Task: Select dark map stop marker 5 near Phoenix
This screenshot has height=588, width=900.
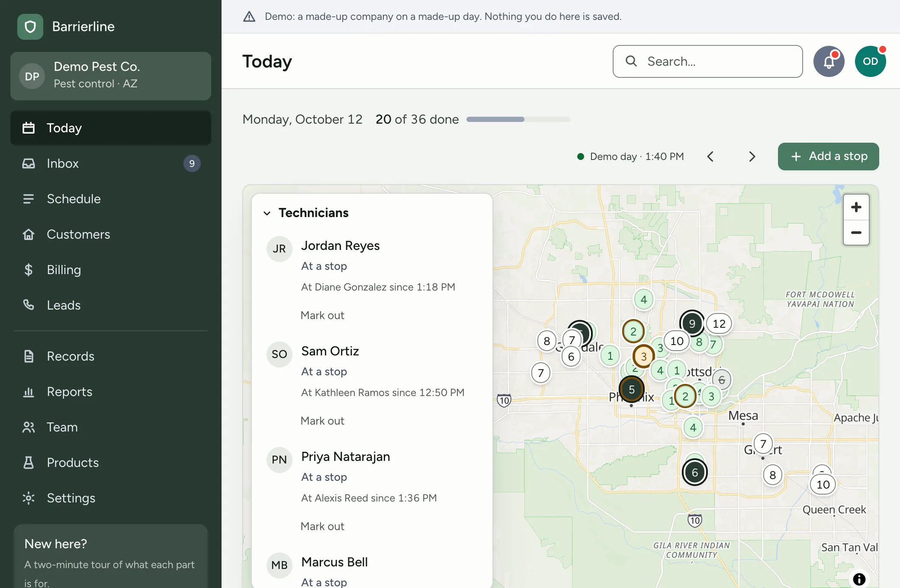Action: pos(631,389)
